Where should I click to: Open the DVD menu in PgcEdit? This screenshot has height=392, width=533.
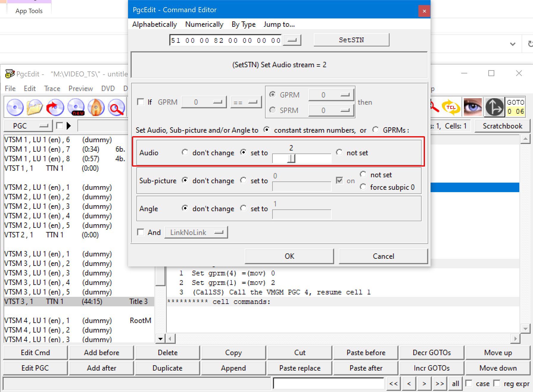(108, 88)
